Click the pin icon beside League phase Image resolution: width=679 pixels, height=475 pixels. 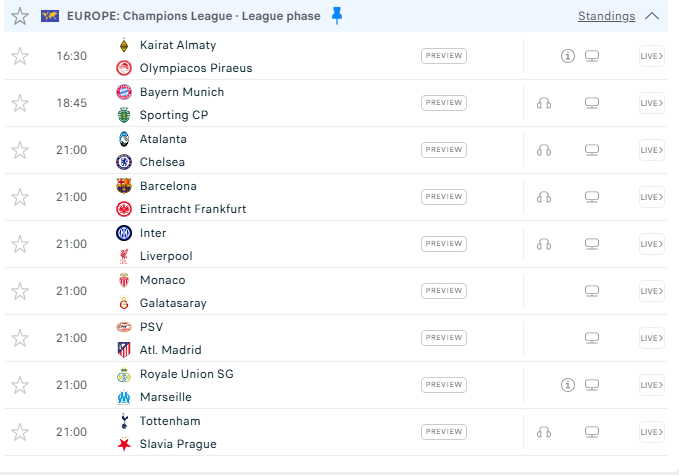(x=336, y=15)
